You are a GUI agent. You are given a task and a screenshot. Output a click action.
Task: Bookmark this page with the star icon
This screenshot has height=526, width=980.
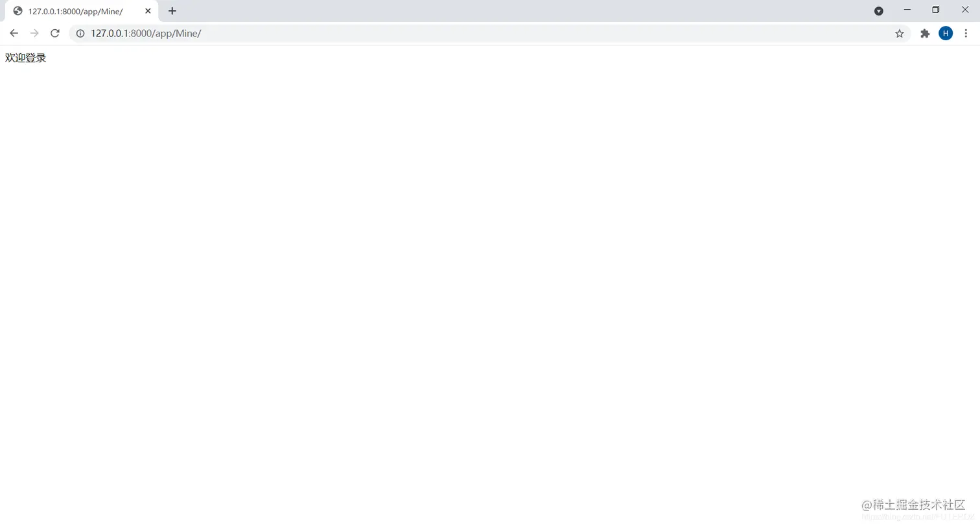[x=900, y=33]
